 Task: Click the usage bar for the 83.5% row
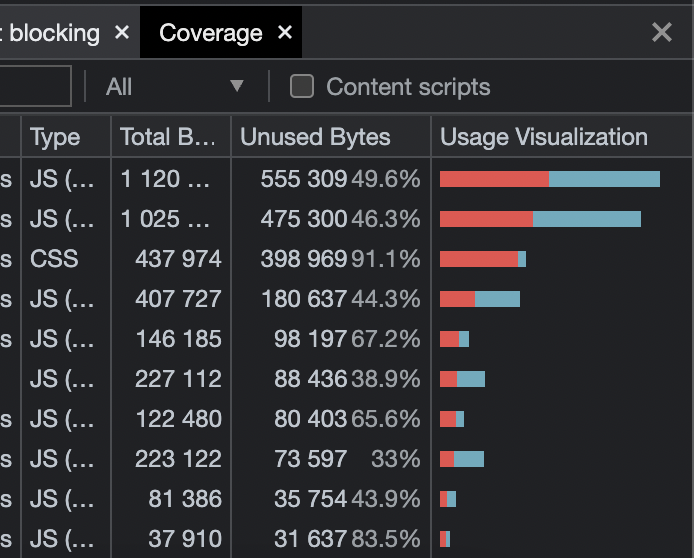click(445, 539)
